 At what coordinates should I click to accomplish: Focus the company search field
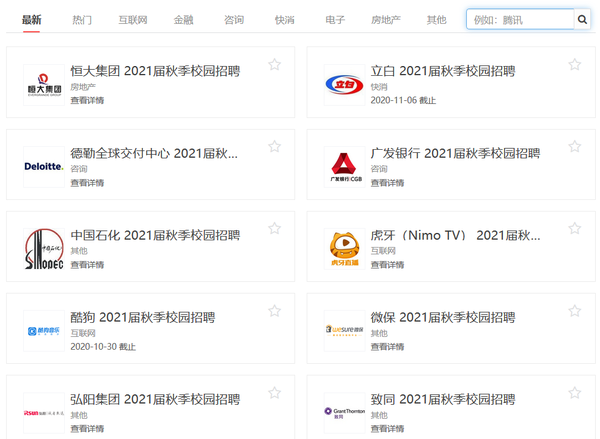click(x=520, y=19)
